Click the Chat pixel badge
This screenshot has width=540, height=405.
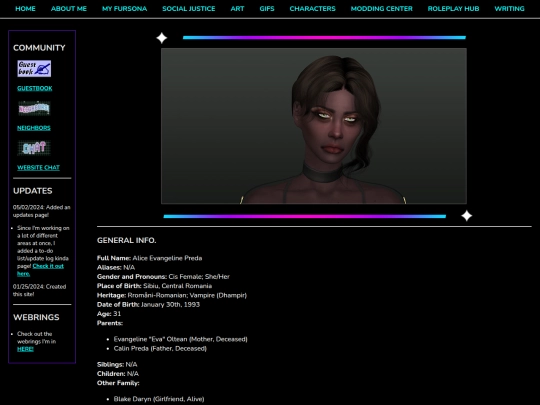coord(34,148)
